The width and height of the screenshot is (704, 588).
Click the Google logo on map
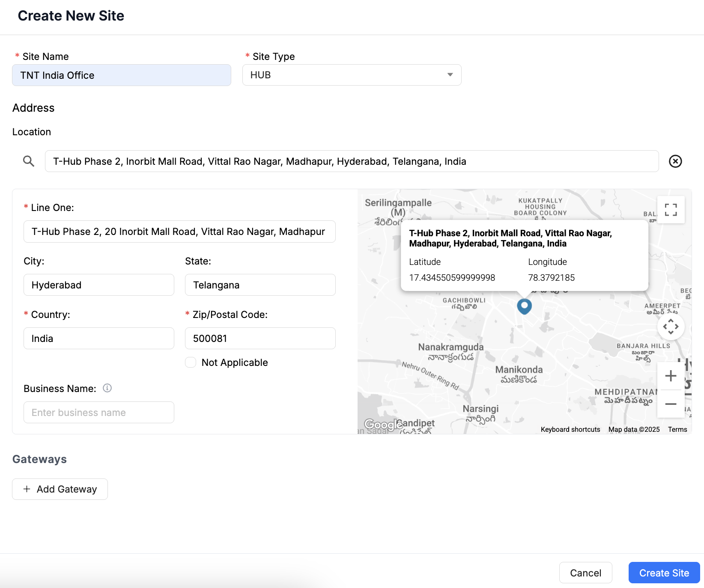pyautogui.click(x=384, y=425)
